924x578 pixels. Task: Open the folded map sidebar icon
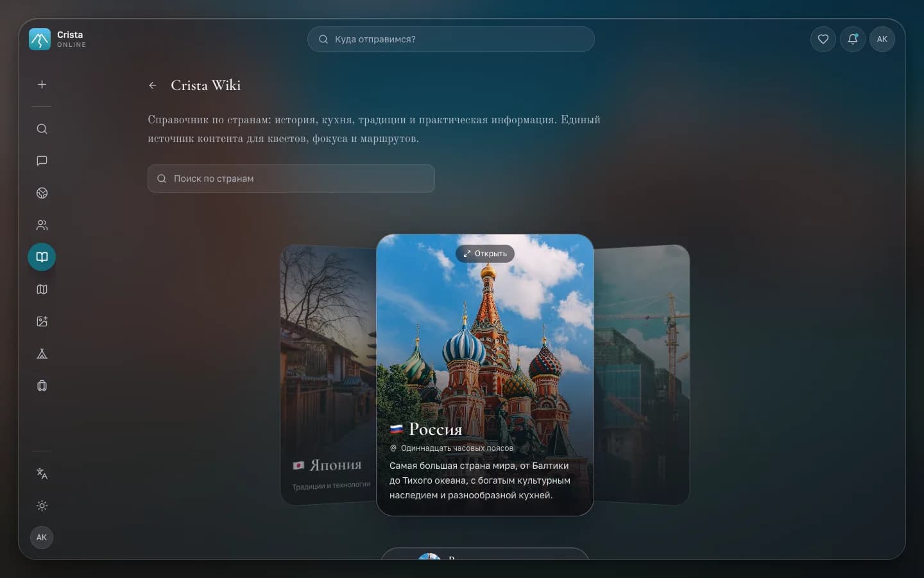click(x=42, y=290)
